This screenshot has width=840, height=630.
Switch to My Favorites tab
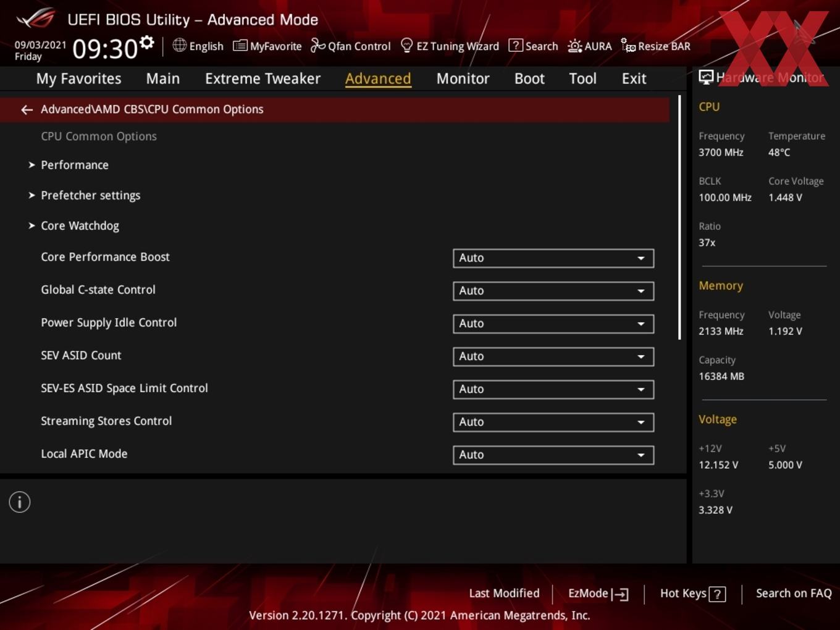tap(78, 78)
